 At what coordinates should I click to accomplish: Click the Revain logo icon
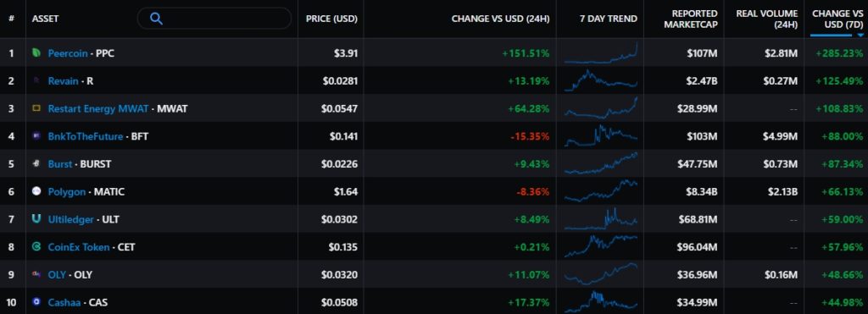(36, 80)
